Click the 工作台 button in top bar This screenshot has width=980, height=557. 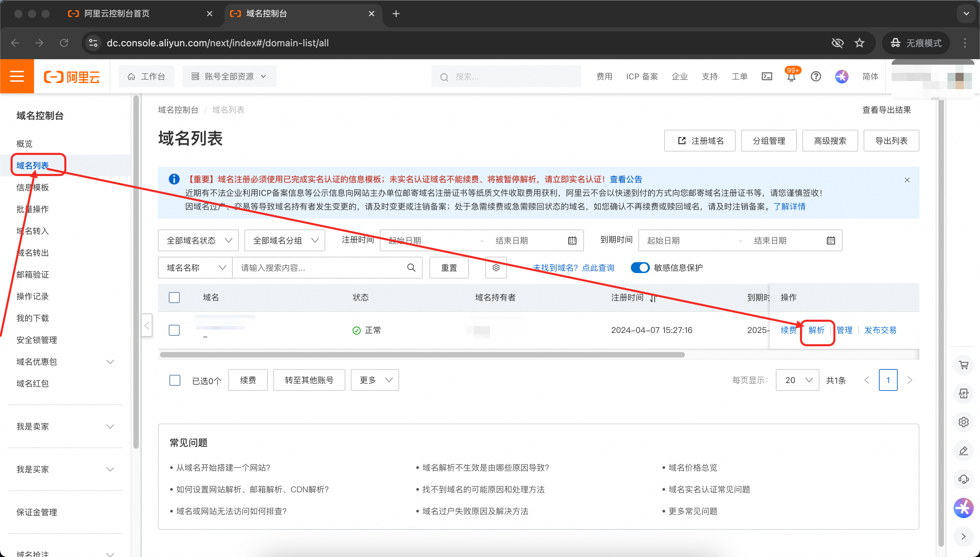(146, 76)
